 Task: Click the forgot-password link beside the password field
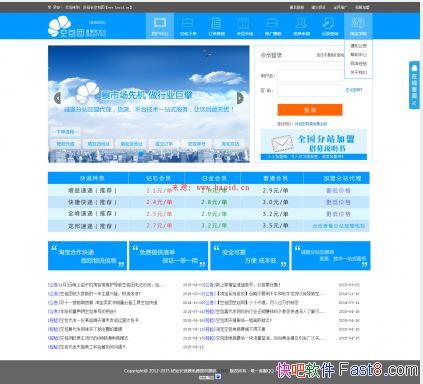(354, 90)
